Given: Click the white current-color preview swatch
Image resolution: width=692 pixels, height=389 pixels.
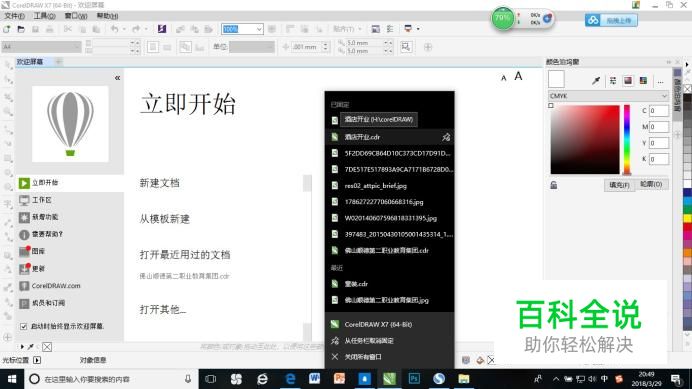Looking at the screenshot, I should pos(556,79).
